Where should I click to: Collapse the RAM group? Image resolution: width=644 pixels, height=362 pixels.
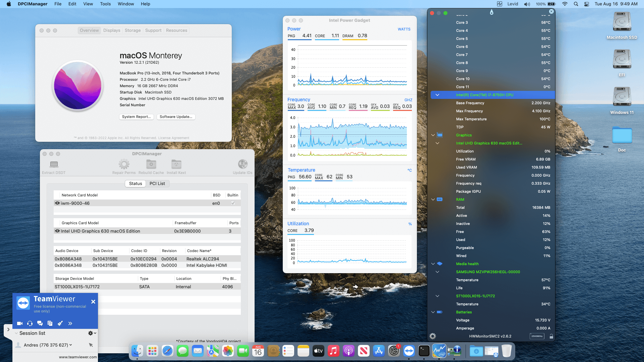(x=433, y=199)
